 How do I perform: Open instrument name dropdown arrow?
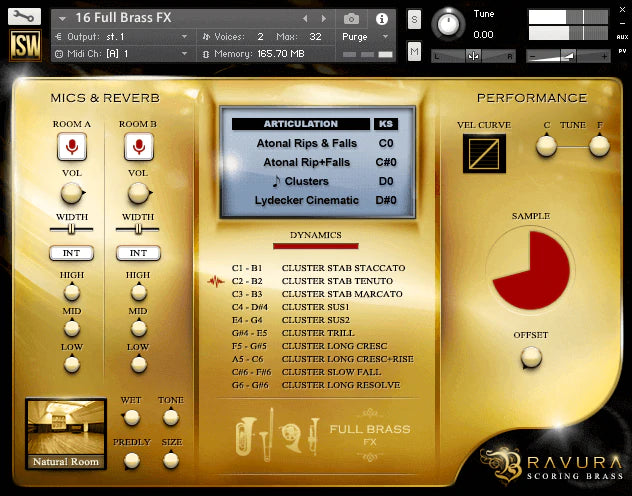[x=62, y=19]
